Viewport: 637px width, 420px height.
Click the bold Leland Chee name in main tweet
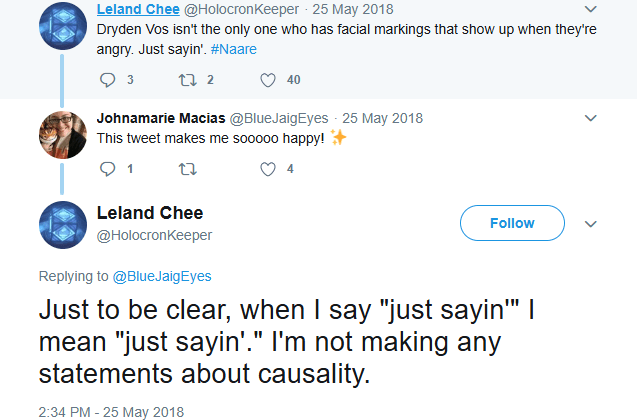[150, 213]
